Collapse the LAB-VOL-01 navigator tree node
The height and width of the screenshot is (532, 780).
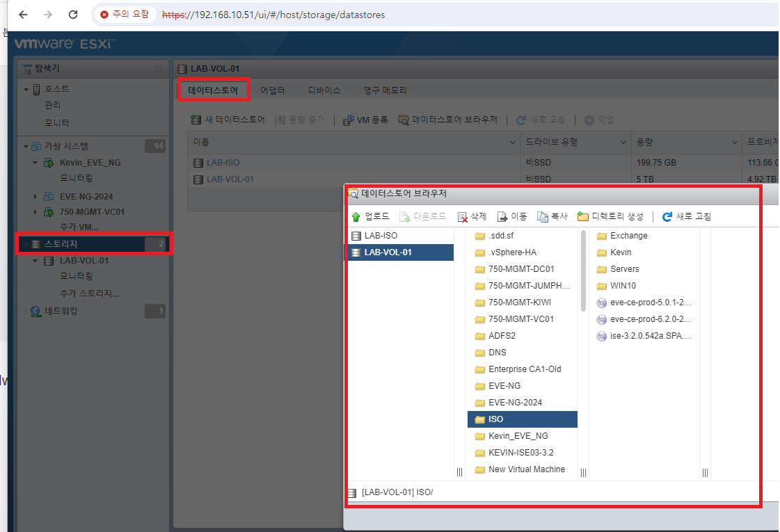click(35, 261)
